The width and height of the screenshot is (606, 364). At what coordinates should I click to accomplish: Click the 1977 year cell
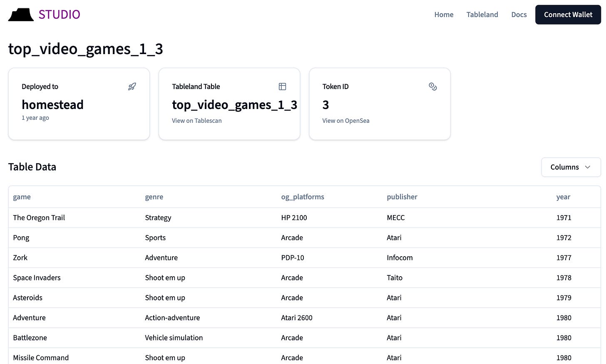pos(564,258)
